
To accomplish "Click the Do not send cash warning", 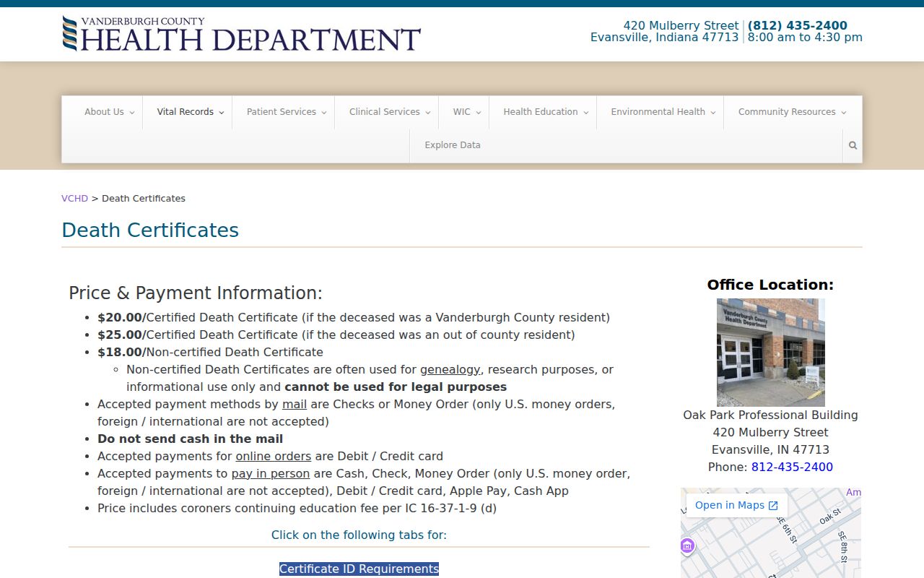I will pos(190,439).
